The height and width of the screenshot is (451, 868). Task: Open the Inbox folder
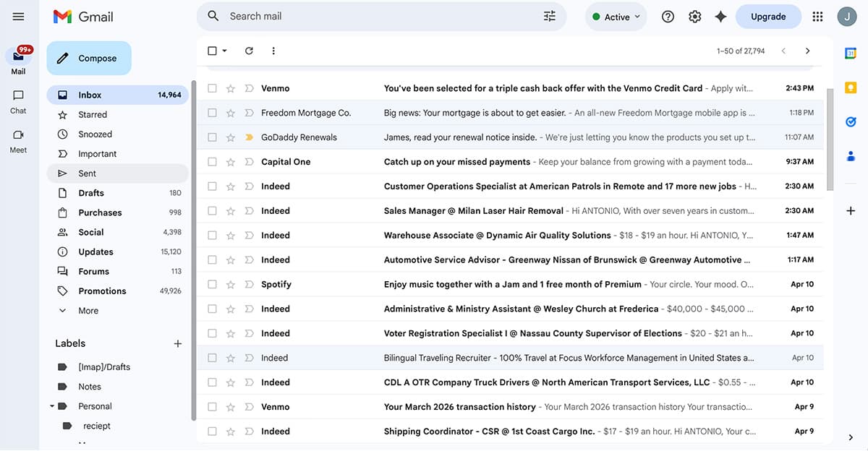coord(117,95)
